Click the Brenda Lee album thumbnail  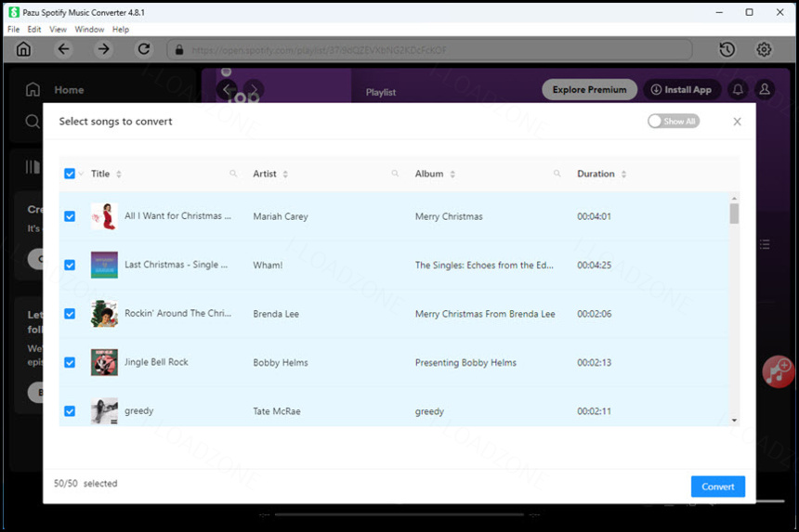pos(104,314)
